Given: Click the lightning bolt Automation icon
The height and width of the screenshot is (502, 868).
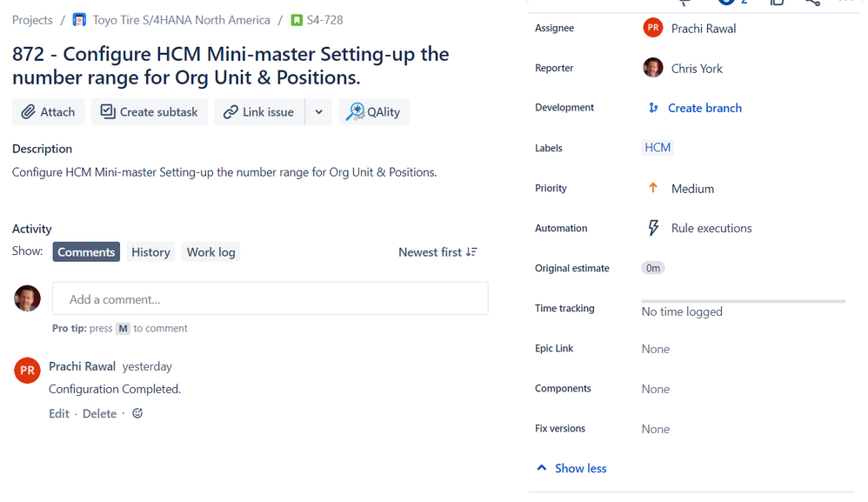Looking at the screenshot, I should point(653,227).
